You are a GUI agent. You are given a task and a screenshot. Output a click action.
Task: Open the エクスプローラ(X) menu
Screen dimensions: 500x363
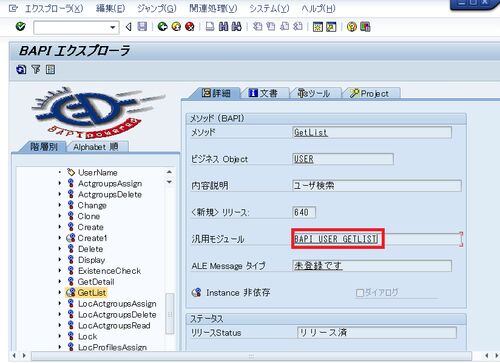(54, 8)
